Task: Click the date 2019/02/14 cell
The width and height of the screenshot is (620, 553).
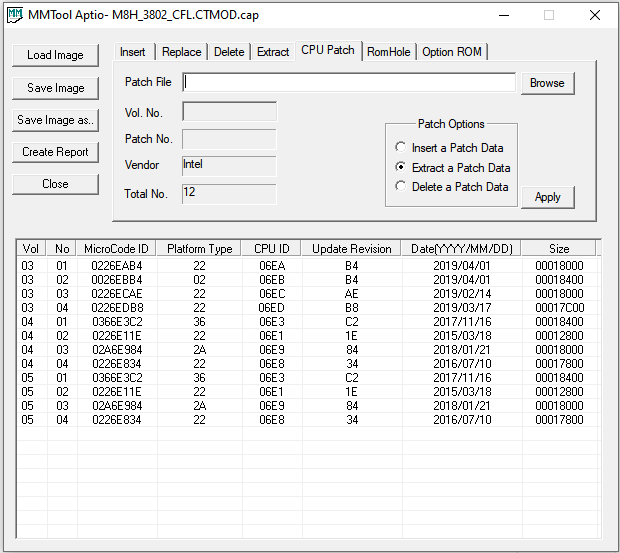Action: (x=462, y=294)
